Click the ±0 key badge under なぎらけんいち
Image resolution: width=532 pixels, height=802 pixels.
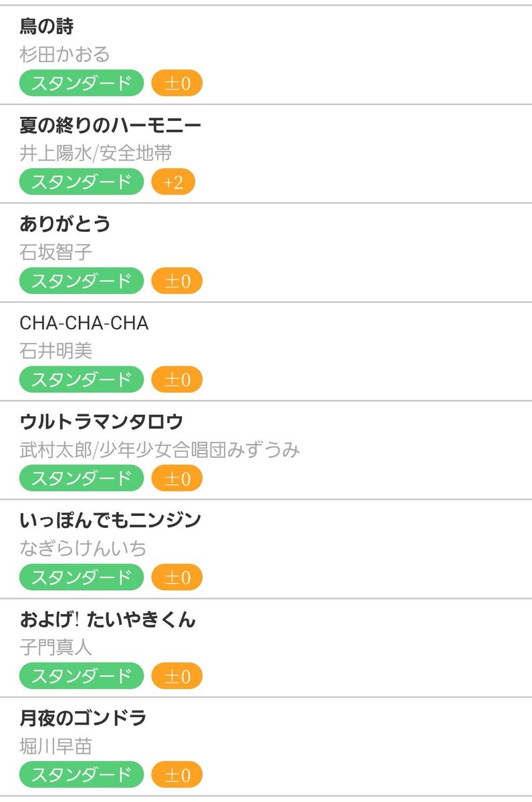coord(177,577)
